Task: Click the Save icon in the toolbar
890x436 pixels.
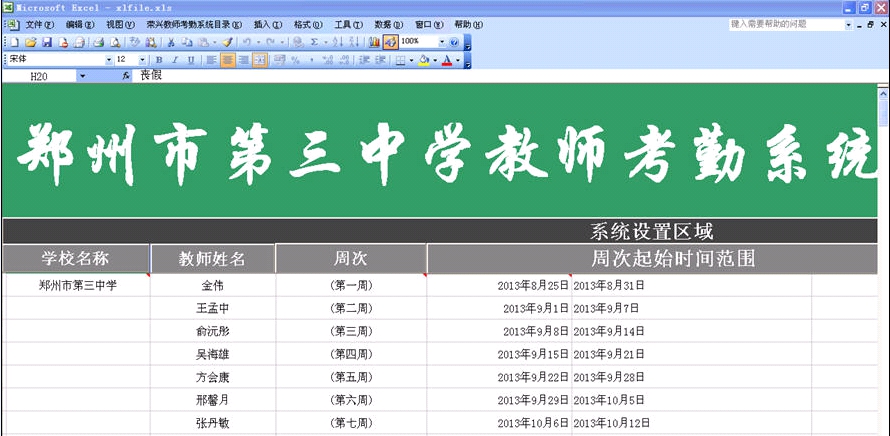Action: coord(45,42)
